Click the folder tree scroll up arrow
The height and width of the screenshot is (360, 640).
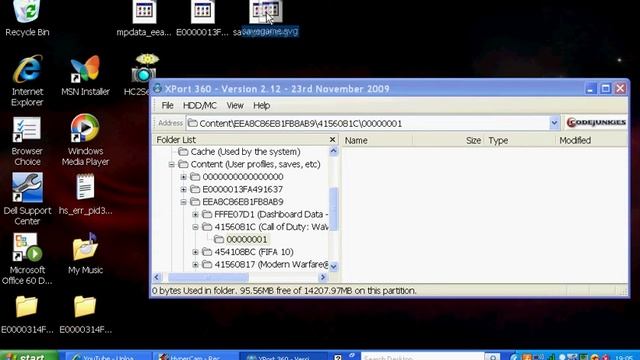pyautogui.click(x=333, y=151)
